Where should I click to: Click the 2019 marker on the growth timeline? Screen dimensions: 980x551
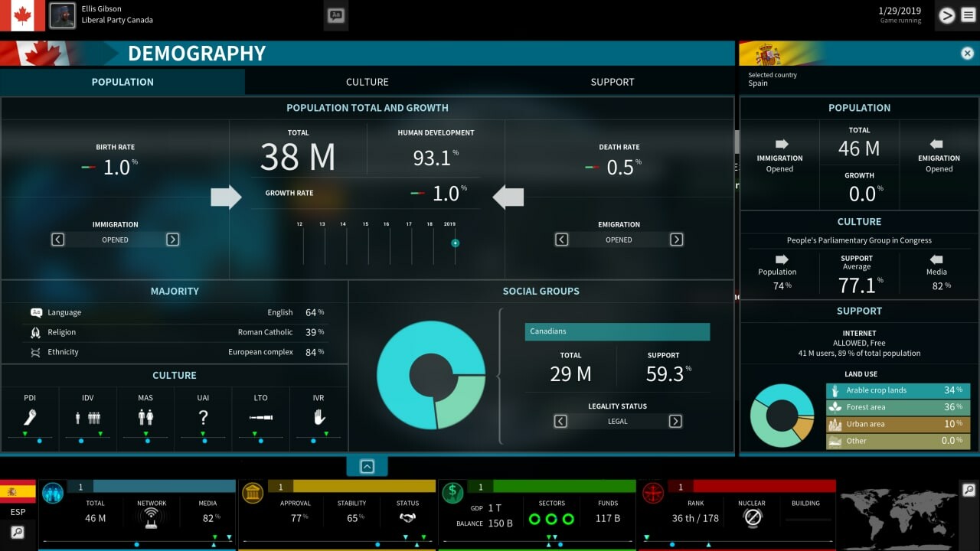click(x=455, y=243)
